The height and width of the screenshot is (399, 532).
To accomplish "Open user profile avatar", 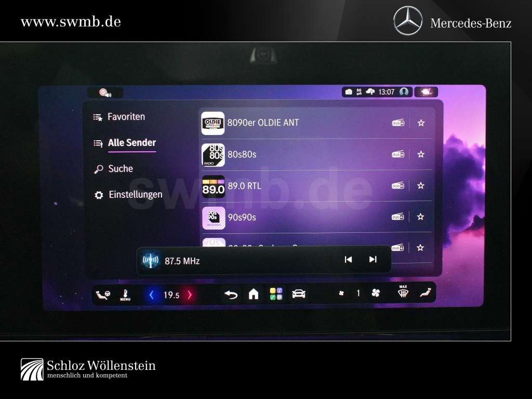I will [x=404, y=91].
